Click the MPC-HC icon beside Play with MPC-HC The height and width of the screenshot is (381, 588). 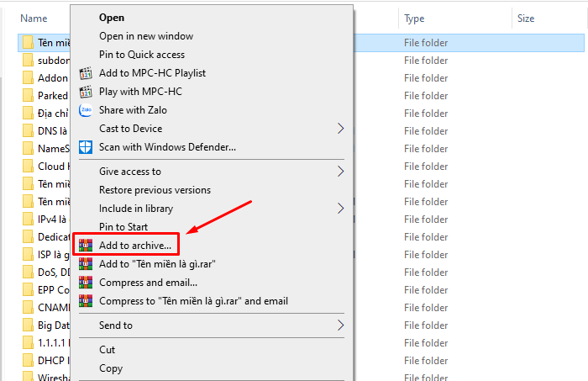86,92
